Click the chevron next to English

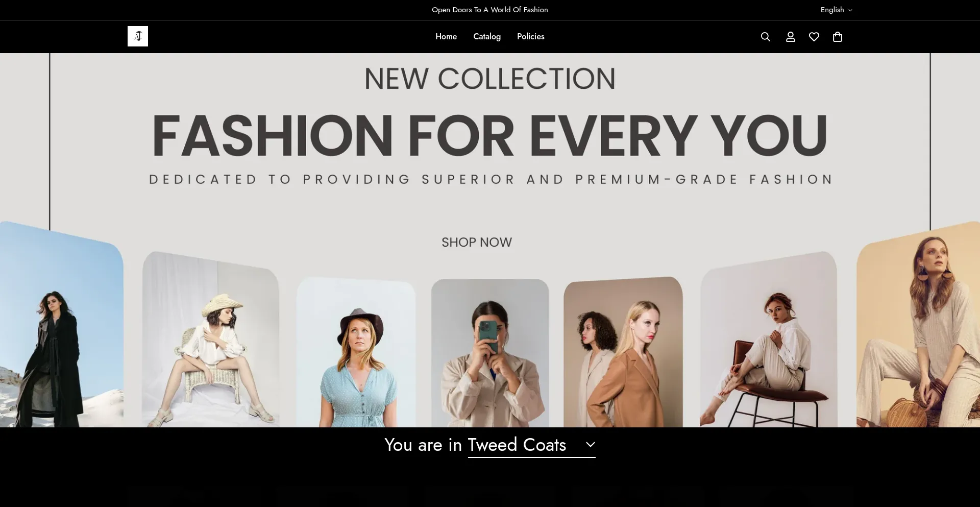pyautogui.click(x=850, y=10)
